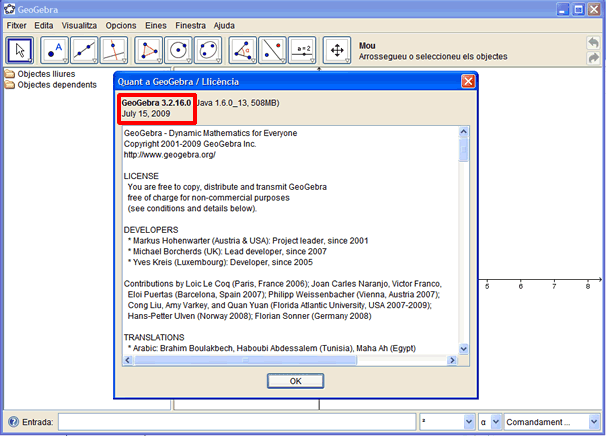
Task: Select the New Point tool
Action: pyautogui.click(x=54, y=50)
